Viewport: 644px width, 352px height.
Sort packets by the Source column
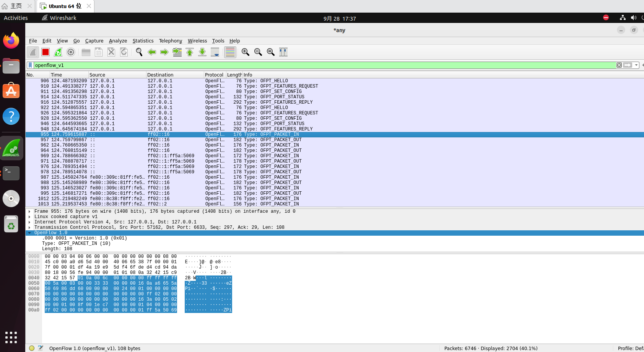point(117,75)
